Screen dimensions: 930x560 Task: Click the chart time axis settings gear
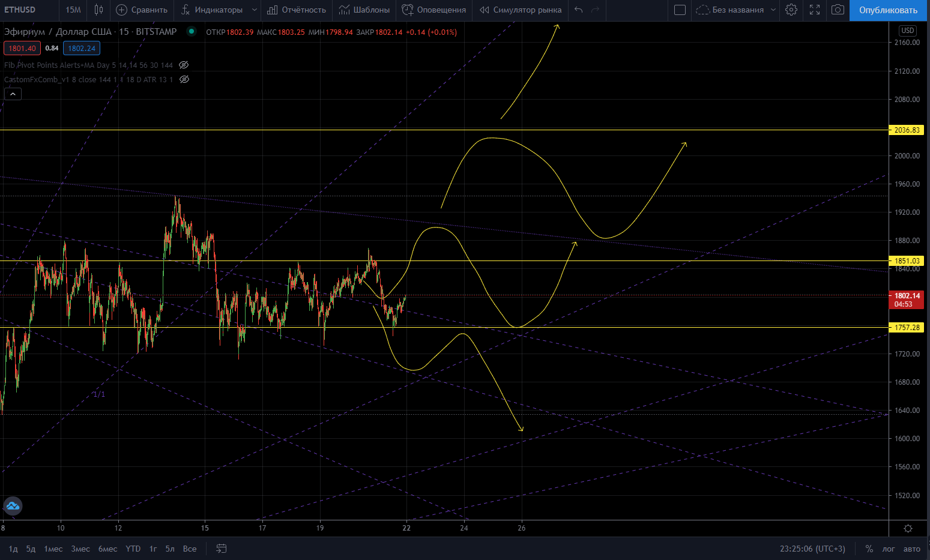coord(908,529)
